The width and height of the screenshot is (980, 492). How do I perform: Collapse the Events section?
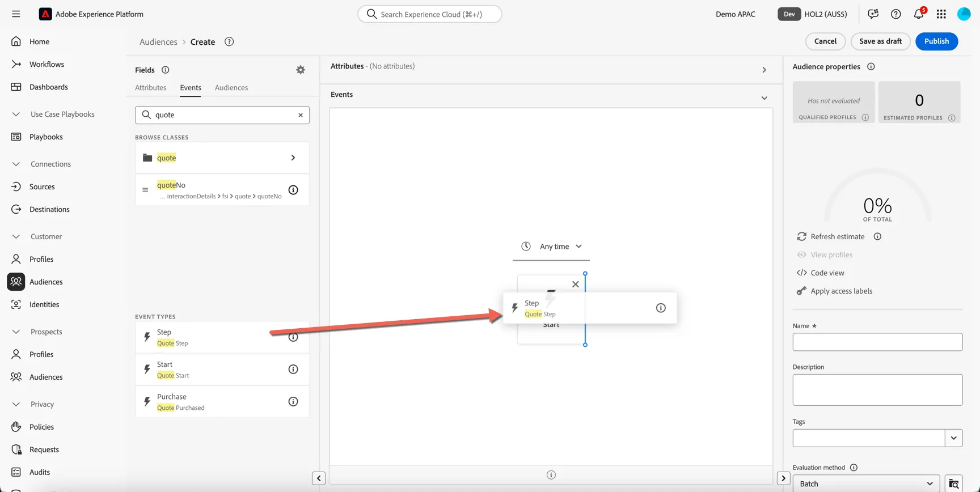pyautogui.click(x=764, y=98)
